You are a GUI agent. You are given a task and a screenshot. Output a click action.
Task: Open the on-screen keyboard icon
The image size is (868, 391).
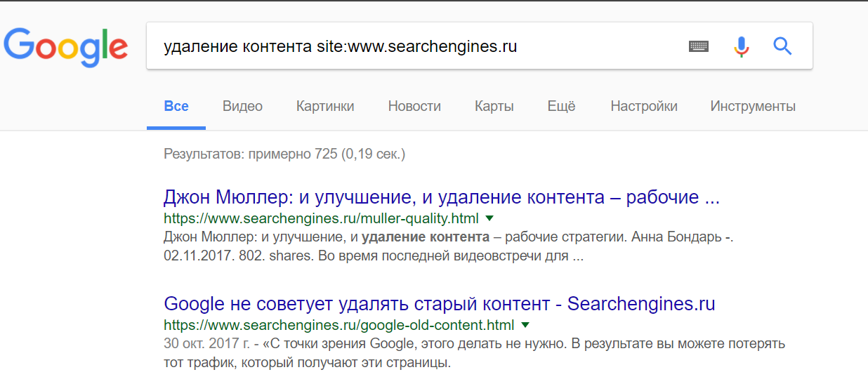[698, 47]
